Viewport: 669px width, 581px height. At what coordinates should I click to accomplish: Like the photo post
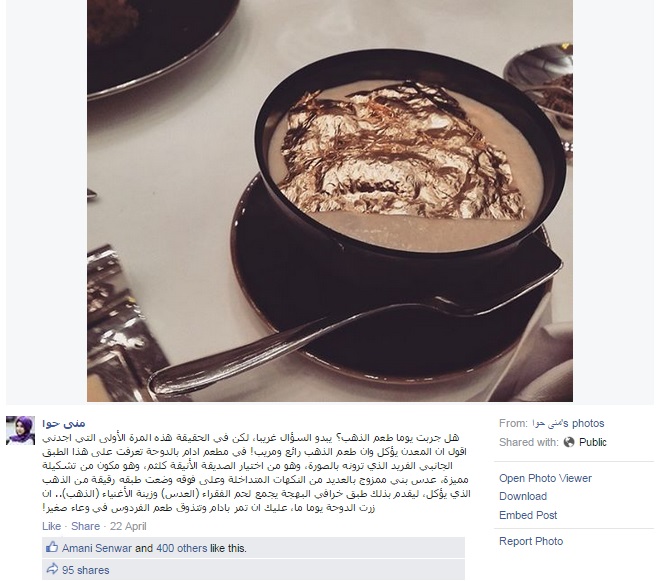click(x=51, y=526)
